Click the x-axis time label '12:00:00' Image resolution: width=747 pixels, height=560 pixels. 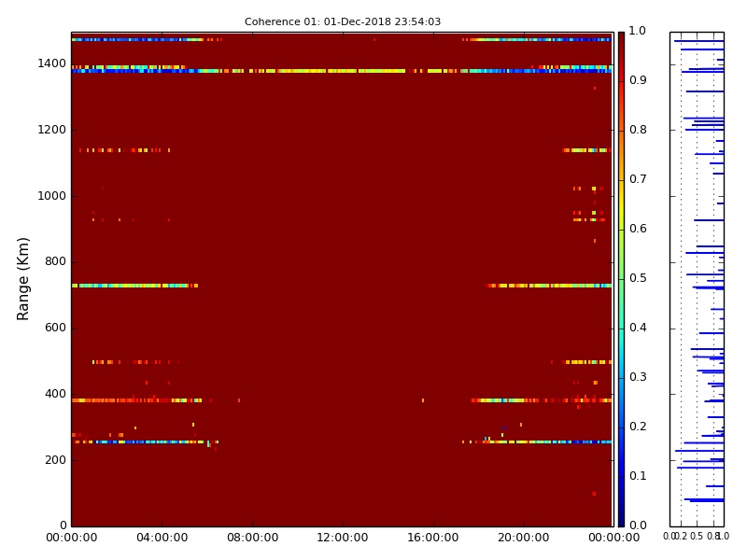point(343,538)
